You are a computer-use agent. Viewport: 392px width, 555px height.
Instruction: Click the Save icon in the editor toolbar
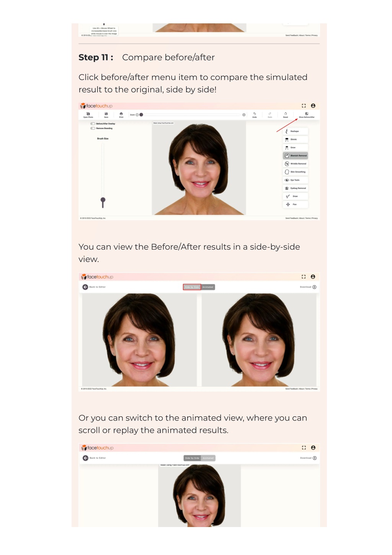(106, 114)
